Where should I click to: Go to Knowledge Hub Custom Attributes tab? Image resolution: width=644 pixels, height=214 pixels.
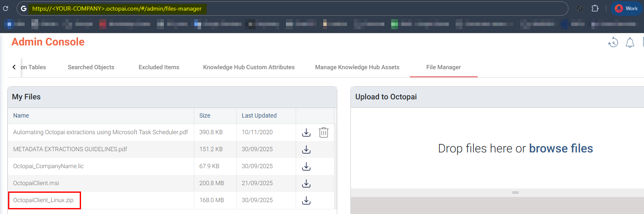tap(249, 67)
